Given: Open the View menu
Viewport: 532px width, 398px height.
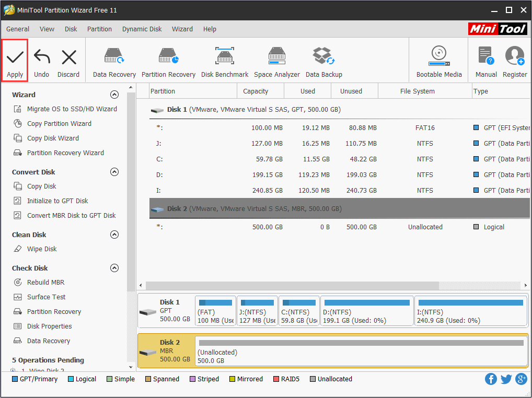Looking at the screenshot, I should point(47,29).
